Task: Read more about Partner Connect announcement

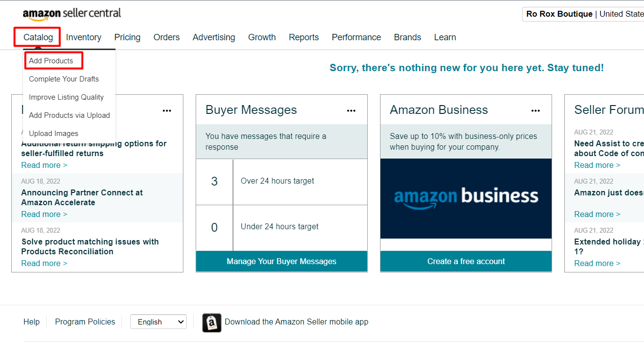Action: [44, 214]
